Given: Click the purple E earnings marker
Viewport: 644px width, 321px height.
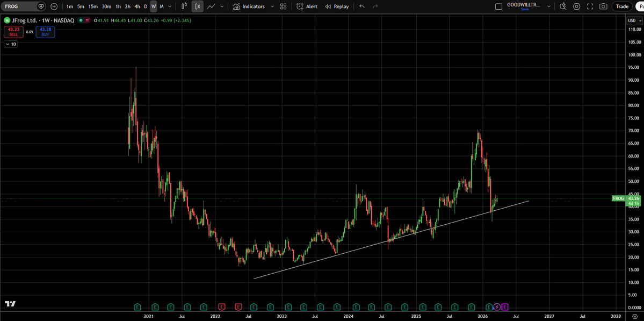Looking at the screenshot, I should (x=505, y=306).
